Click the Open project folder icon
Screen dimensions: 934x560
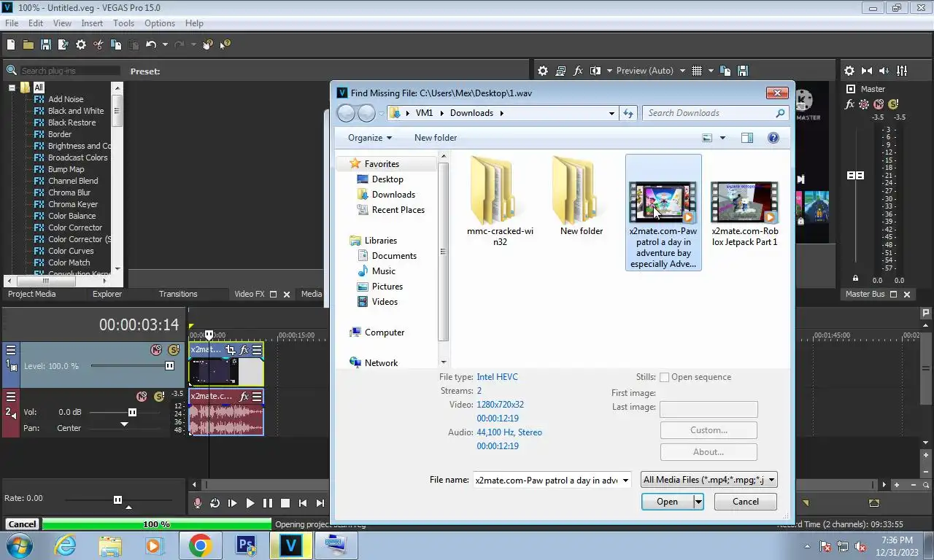click(x=28, y=44)
